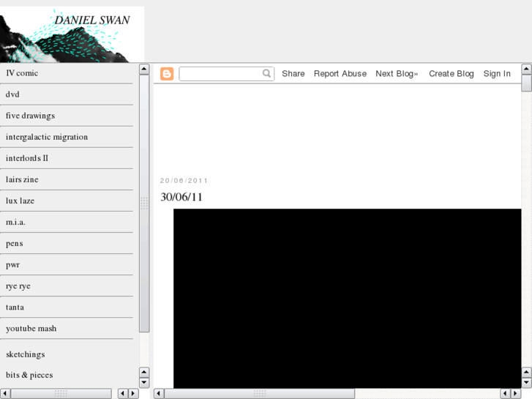Click the sidebar vertical scrollbar thumb
The image size is (532, 399).
pos(144,204)
